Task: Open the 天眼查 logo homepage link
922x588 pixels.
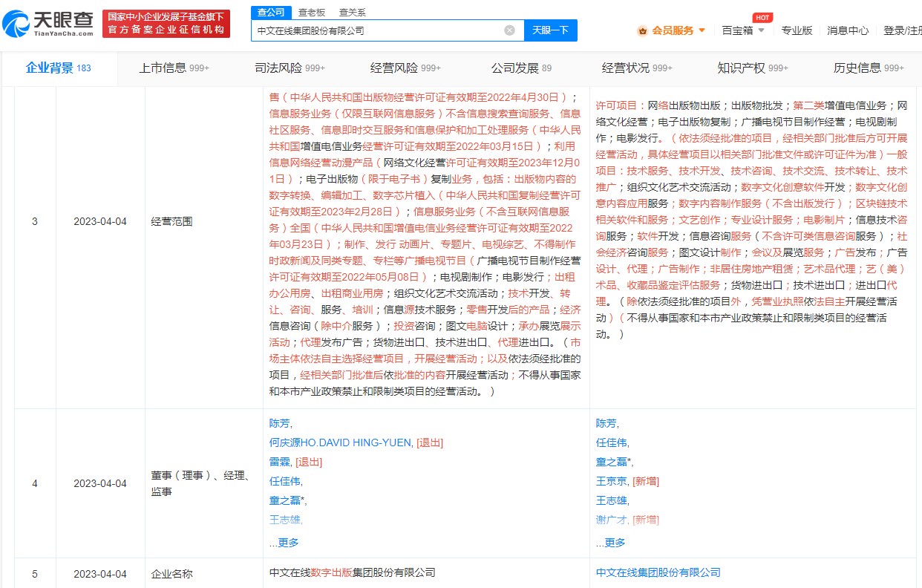Action: pos(48,24)
